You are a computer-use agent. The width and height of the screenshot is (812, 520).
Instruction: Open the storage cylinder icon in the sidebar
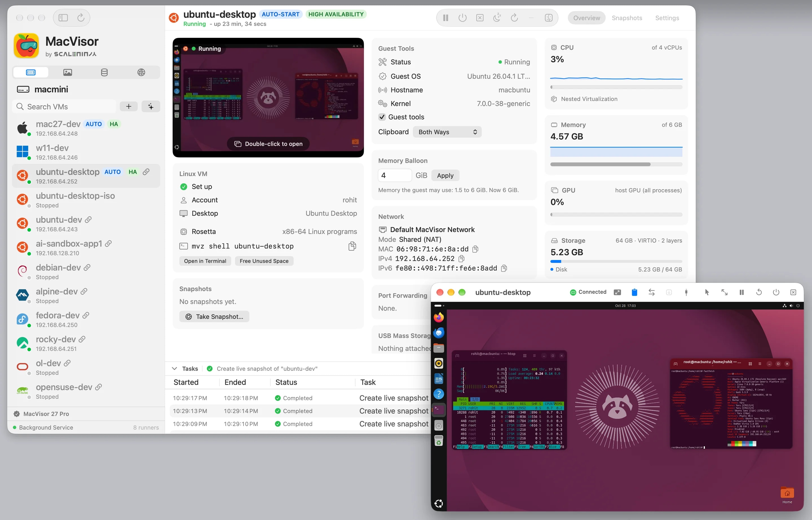[x=104, y=72]
